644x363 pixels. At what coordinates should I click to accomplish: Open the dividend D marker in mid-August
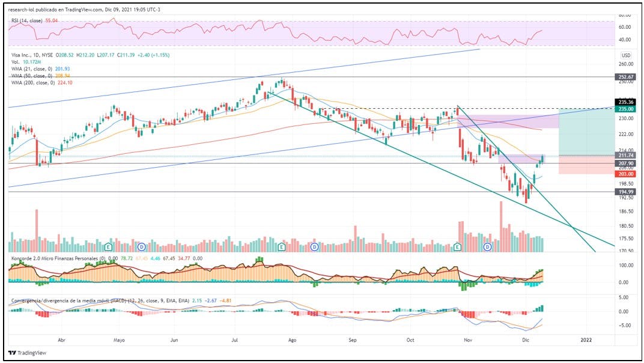315,247
